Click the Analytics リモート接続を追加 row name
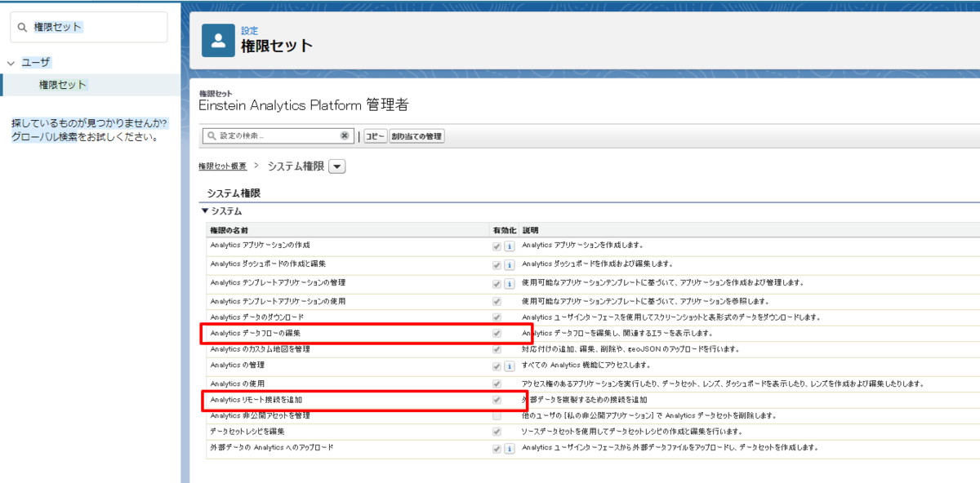Screen dimensions: 980x483 pyautogui.click(x=256, y=400)
